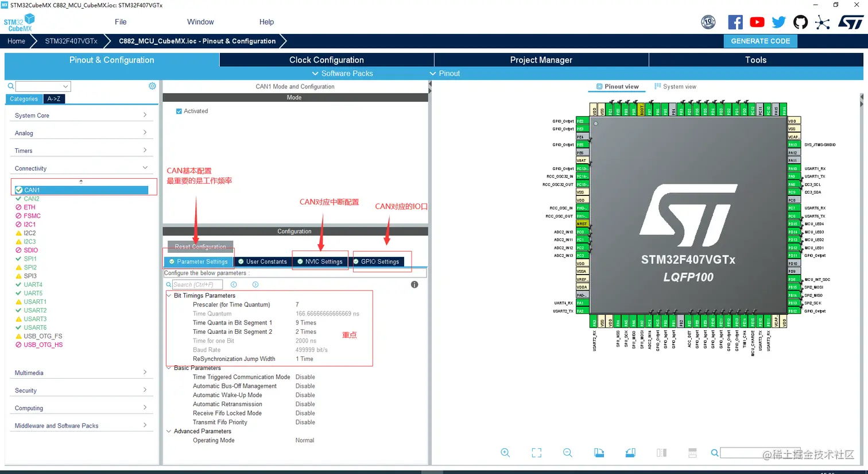This screenshot has height=474, width=868.
Task: Fit the chip view to the window
Action: [x=537, y=453]
